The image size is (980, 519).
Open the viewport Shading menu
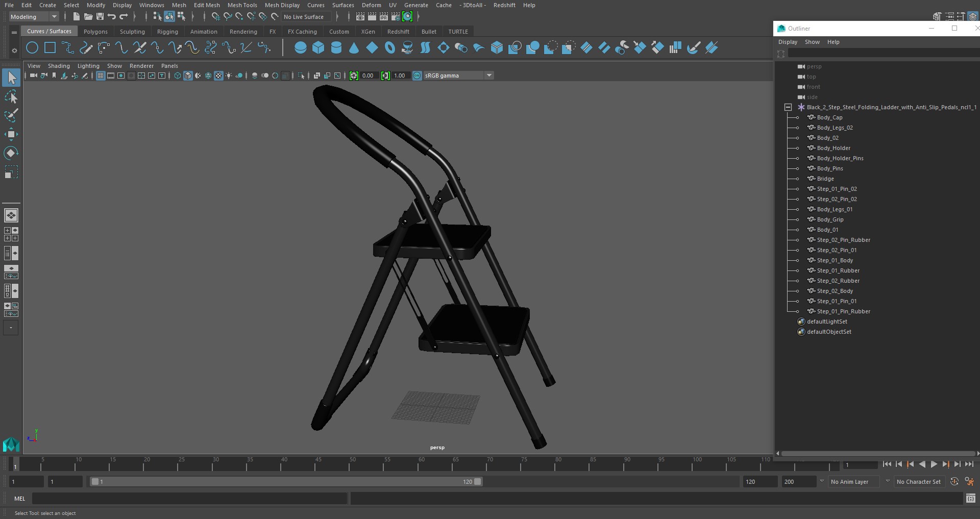[x=59, y=66]
